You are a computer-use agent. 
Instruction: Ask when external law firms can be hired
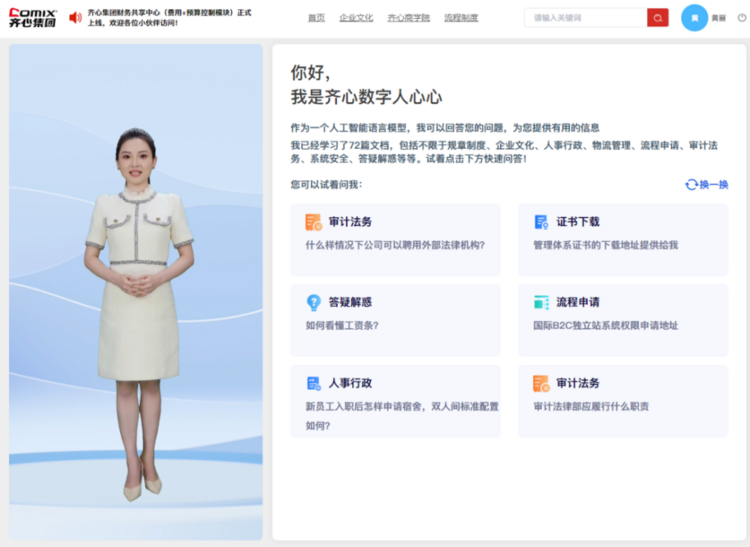[395, 240]
